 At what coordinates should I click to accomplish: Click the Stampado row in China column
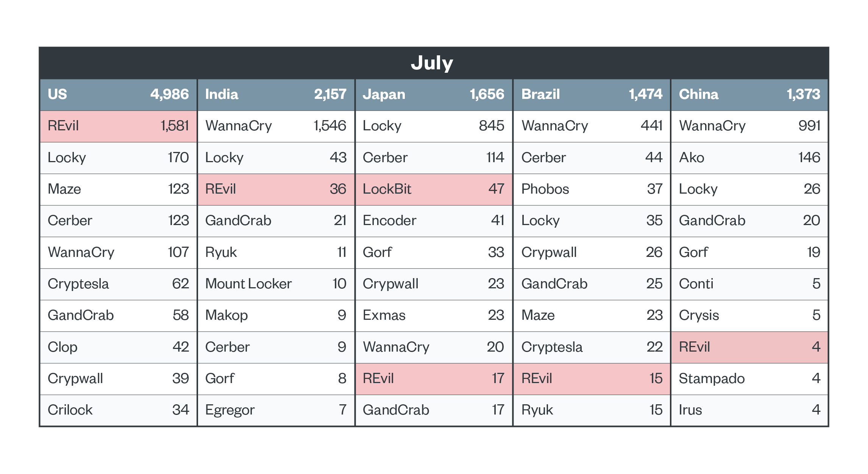tap(749, 379)
